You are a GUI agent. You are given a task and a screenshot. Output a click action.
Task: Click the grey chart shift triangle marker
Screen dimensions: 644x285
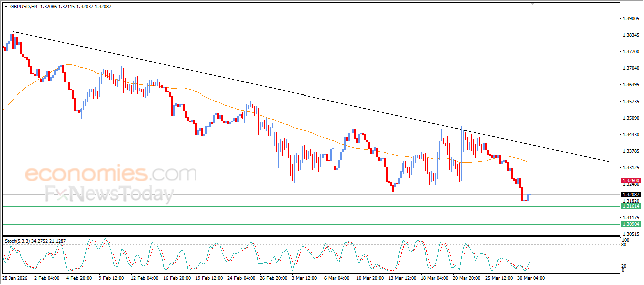tap(533, 4)
